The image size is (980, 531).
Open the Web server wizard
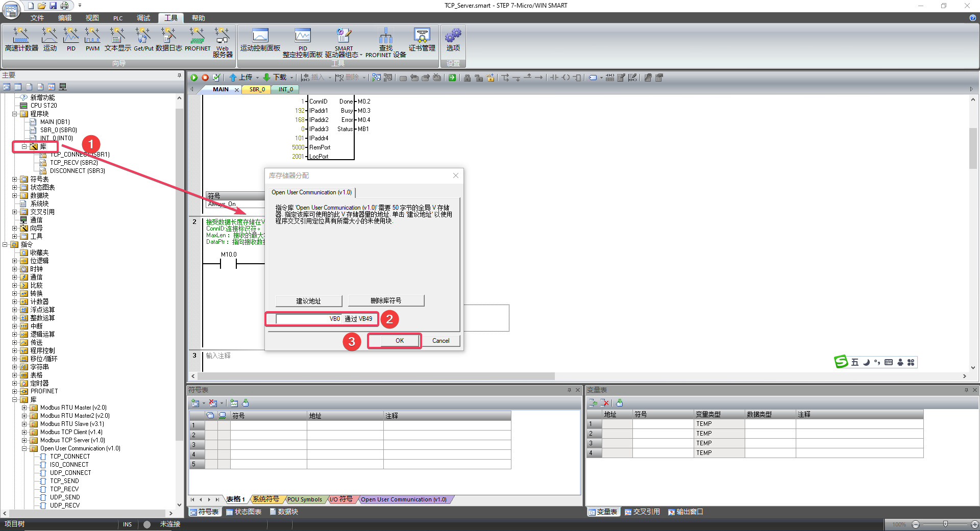(223, 42)
